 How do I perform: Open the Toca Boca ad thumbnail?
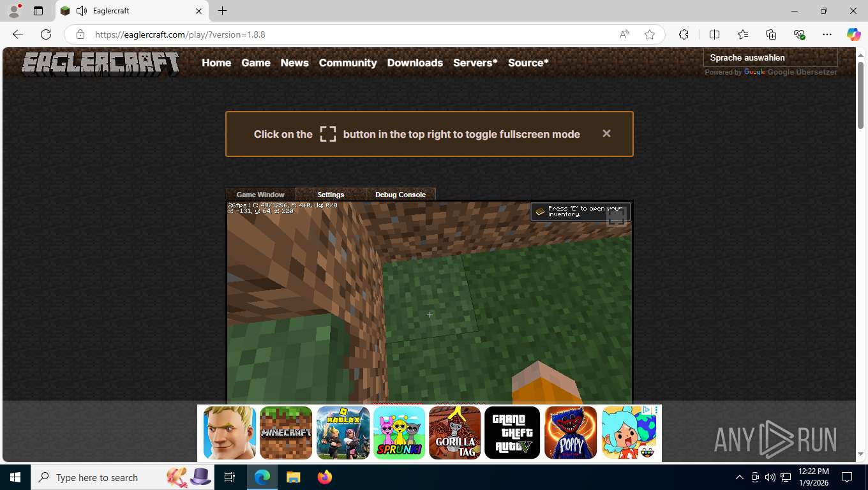tap(628, 433)
